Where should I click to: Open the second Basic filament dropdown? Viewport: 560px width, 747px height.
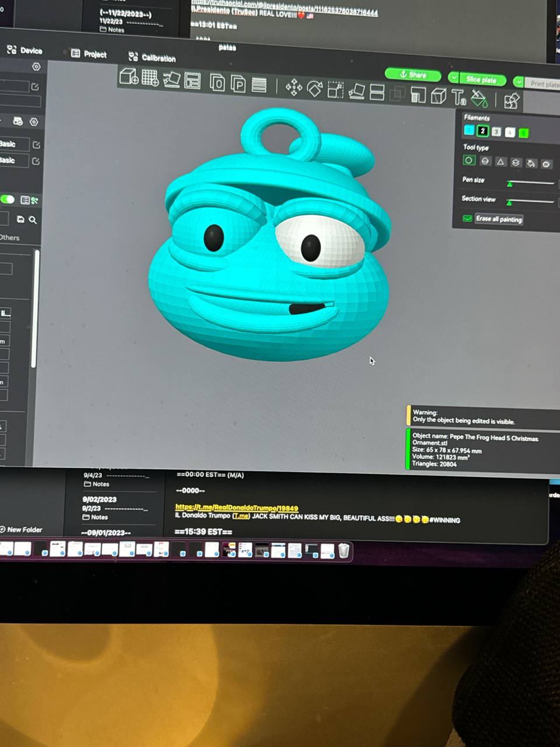pos(13,160)
